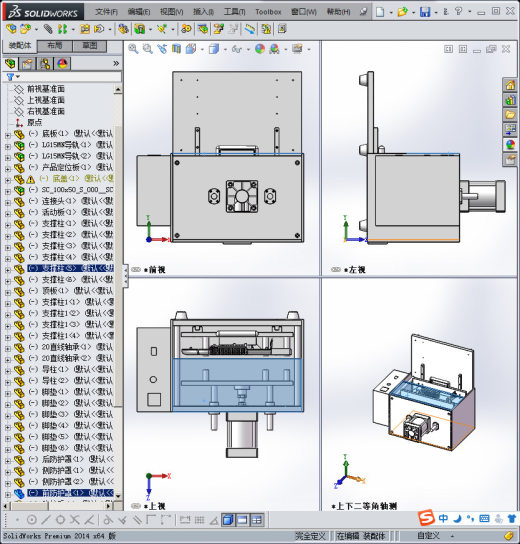Screen dimensions: 520x544
Task: Open the 文件(F) menu
Action: (106, 12)
